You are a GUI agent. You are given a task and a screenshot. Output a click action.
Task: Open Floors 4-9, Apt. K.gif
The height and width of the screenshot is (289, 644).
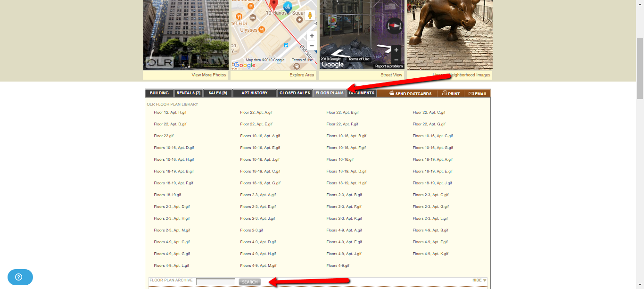pyautogui.click(x=430, y=254)
